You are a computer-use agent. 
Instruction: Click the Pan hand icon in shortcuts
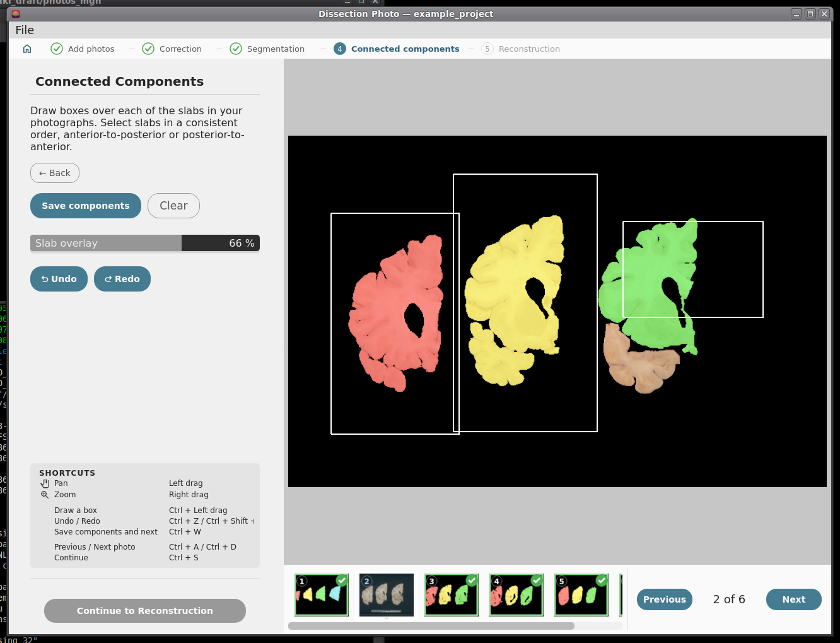[45, 483]
